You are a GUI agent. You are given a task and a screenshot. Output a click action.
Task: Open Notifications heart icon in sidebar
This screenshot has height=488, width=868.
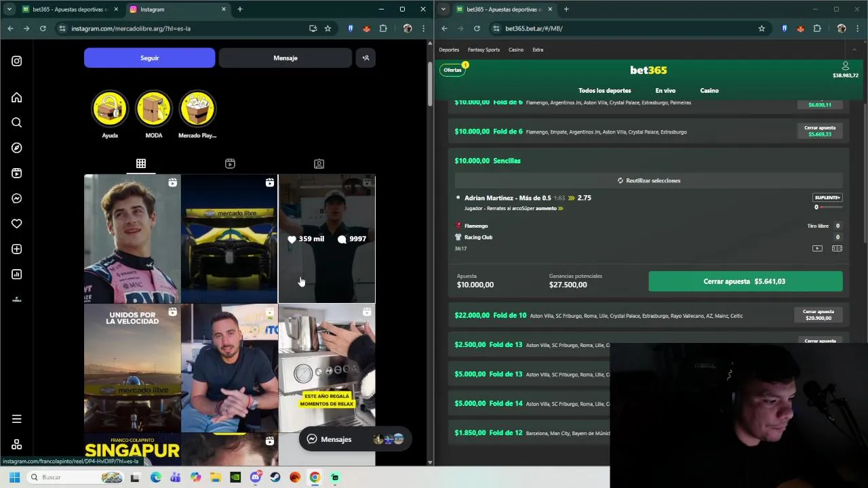[16, 224]
